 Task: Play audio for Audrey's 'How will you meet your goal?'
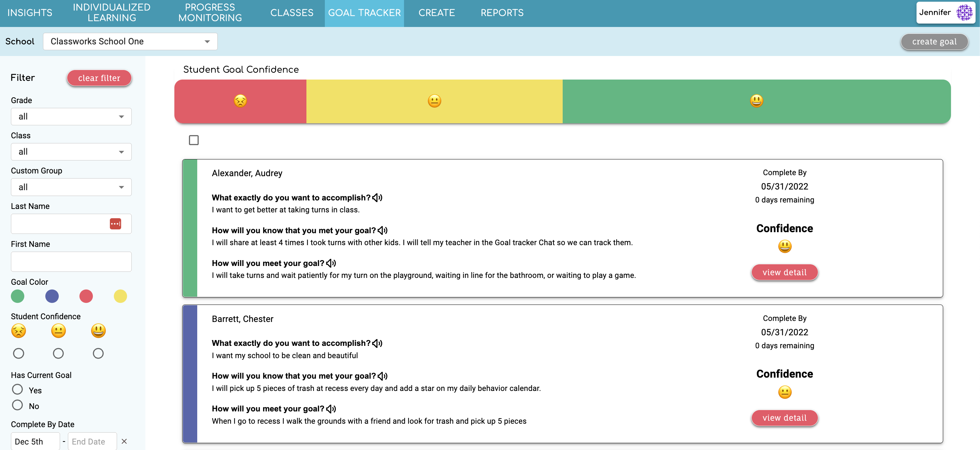[x=331, y=263]
